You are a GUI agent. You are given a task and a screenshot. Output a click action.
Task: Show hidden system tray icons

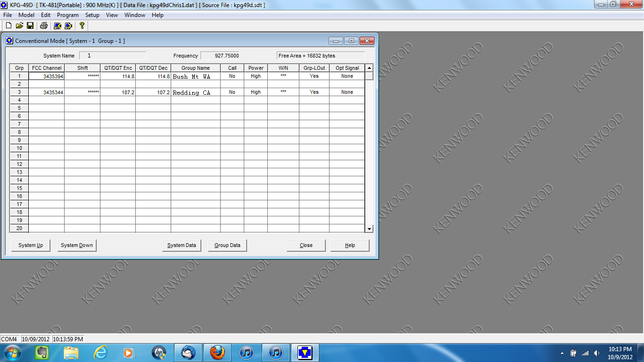(562, 353)
